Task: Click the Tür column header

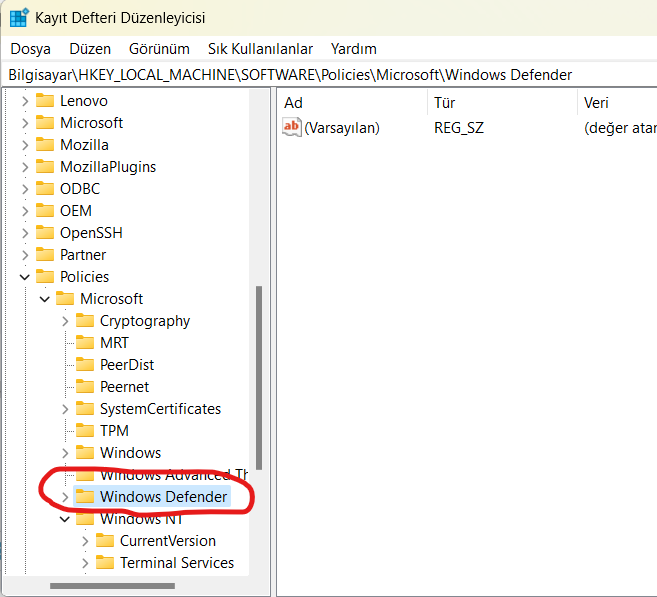Action: point(445,103)
